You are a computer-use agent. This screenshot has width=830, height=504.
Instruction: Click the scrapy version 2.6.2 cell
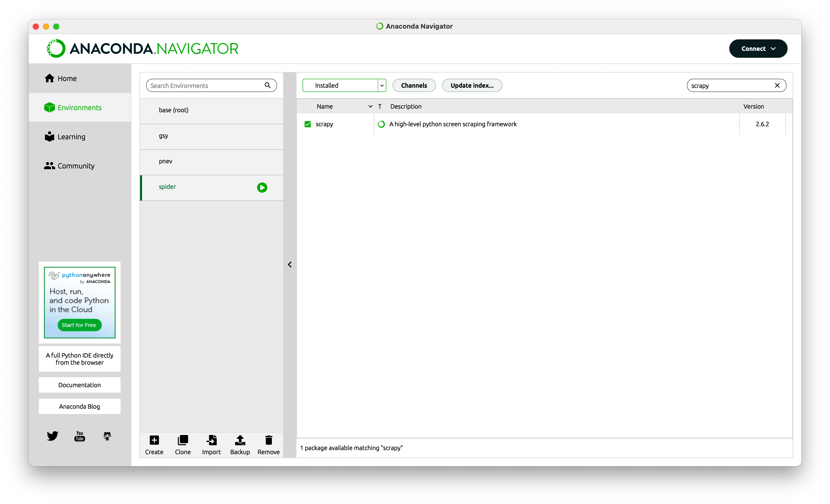click(762, 124)
